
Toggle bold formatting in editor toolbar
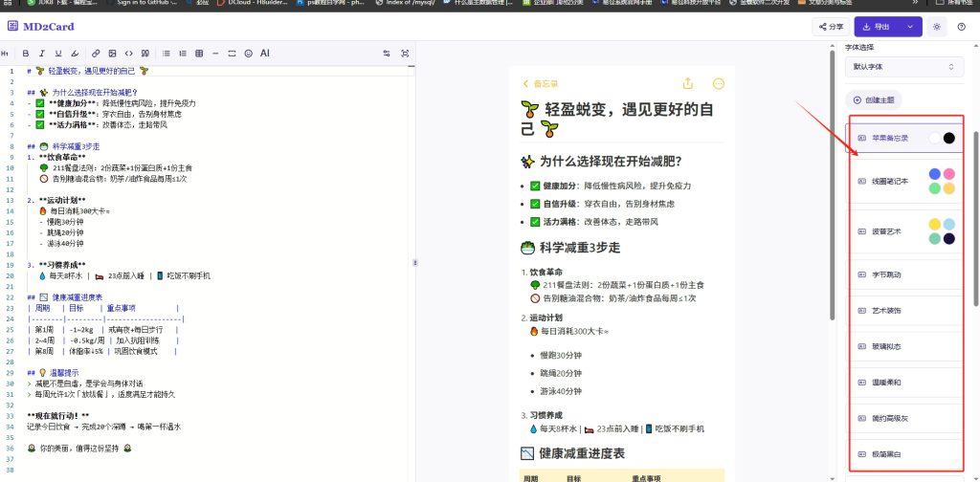click(26, 54)
